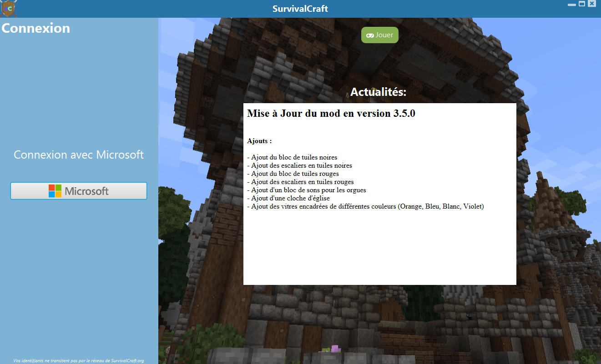
Task: Click the 'Mise à Jour du mod en version 3.5.0' title
Action: click(331, 114)
